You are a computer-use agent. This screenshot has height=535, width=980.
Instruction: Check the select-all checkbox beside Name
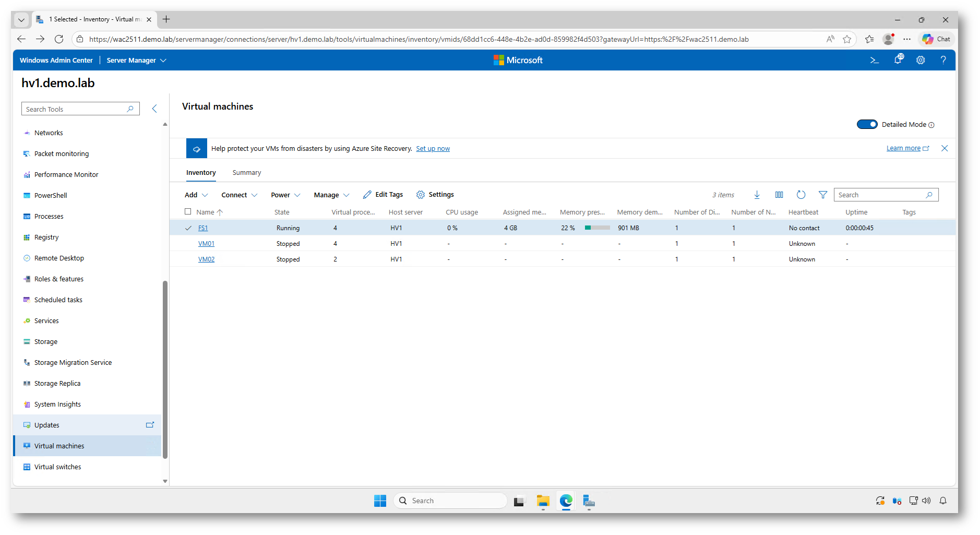pos(188,211)
